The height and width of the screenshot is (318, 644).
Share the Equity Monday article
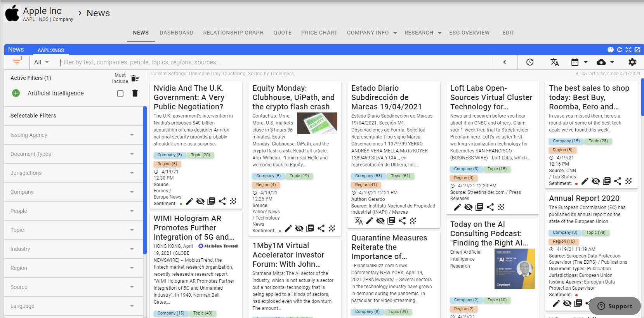point(321,228)
